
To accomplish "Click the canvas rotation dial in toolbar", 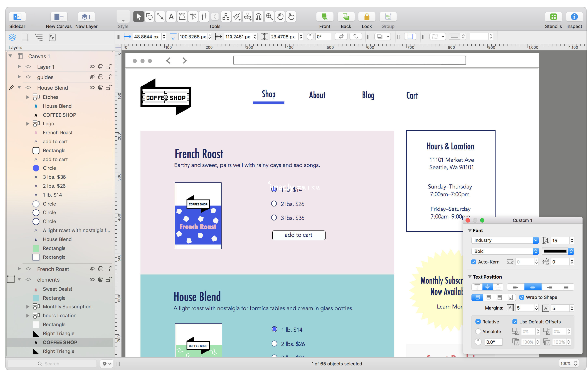I will coord(310,37).
